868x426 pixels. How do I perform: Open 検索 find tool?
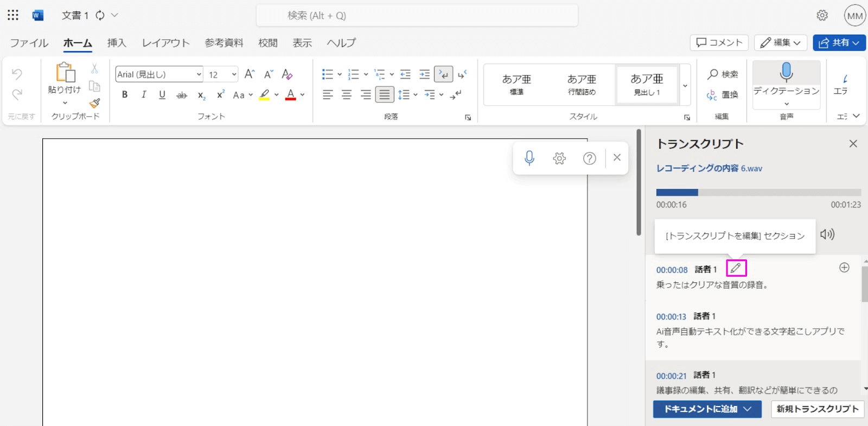(x=723, y=74)
